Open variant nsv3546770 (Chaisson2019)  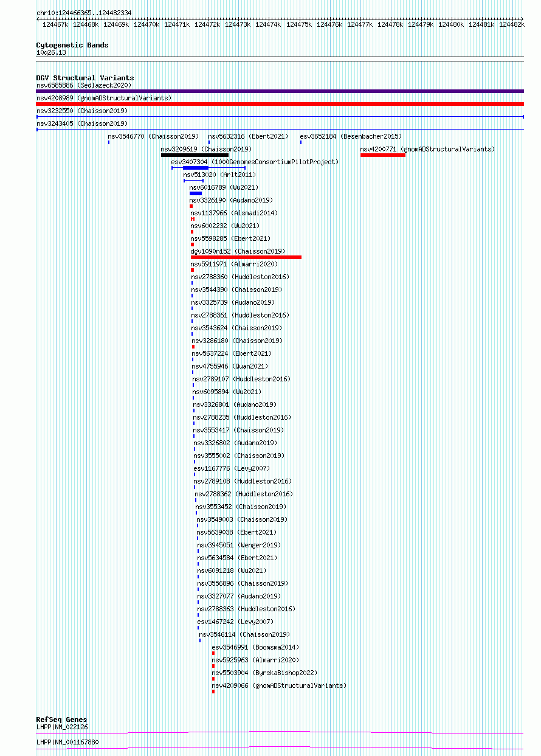(153, 137)
